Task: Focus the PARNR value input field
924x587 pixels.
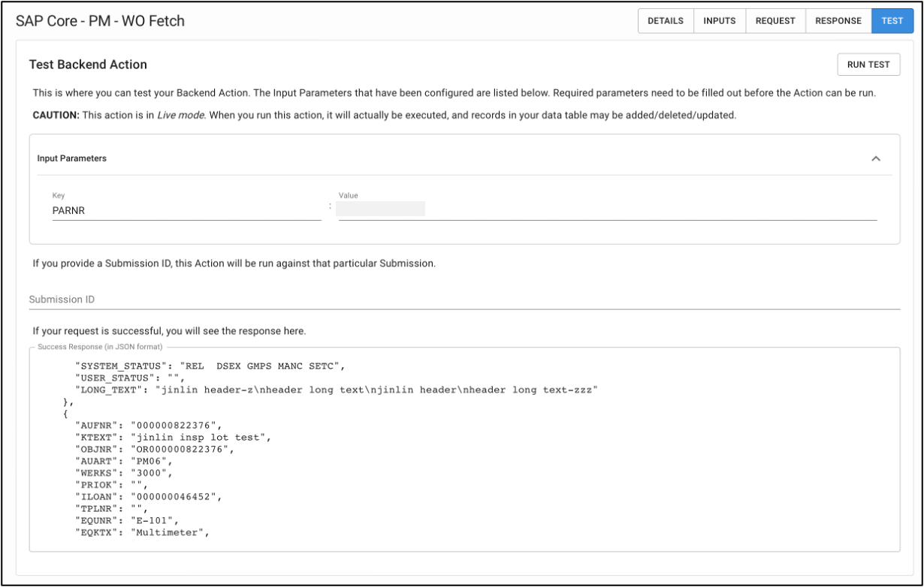Action: point(607,211)
